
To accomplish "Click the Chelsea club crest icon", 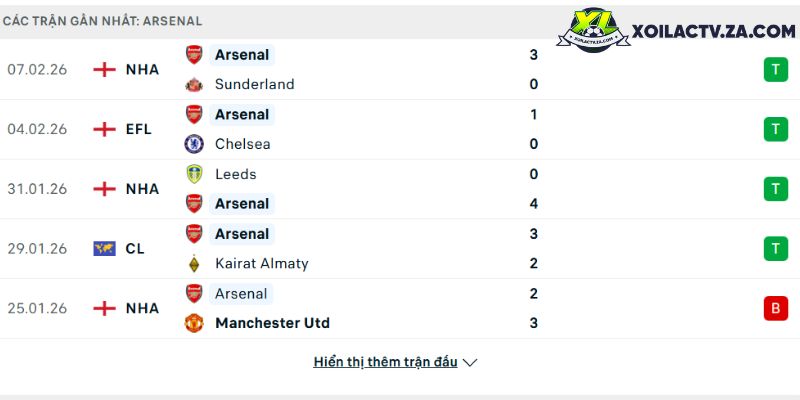I will click(x=194, y=144).
